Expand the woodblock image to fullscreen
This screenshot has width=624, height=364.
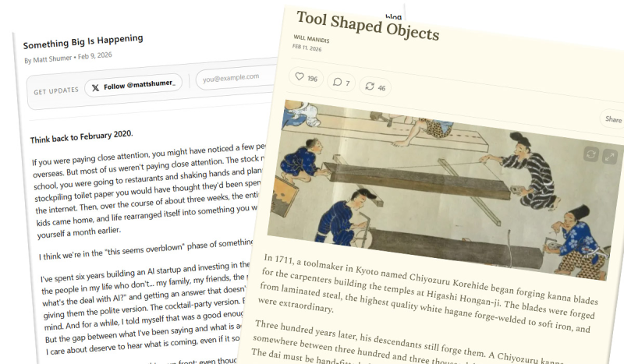click(609, 157)
